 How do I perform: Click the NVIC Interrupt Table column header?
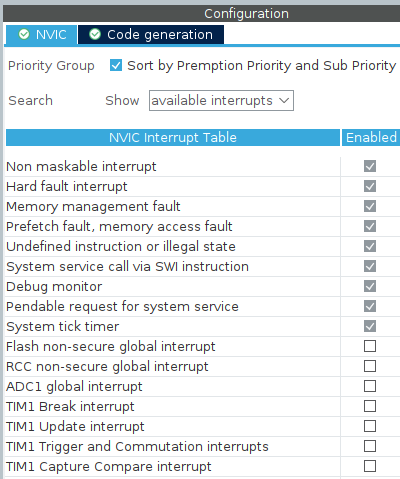click(x=173, y=137)
